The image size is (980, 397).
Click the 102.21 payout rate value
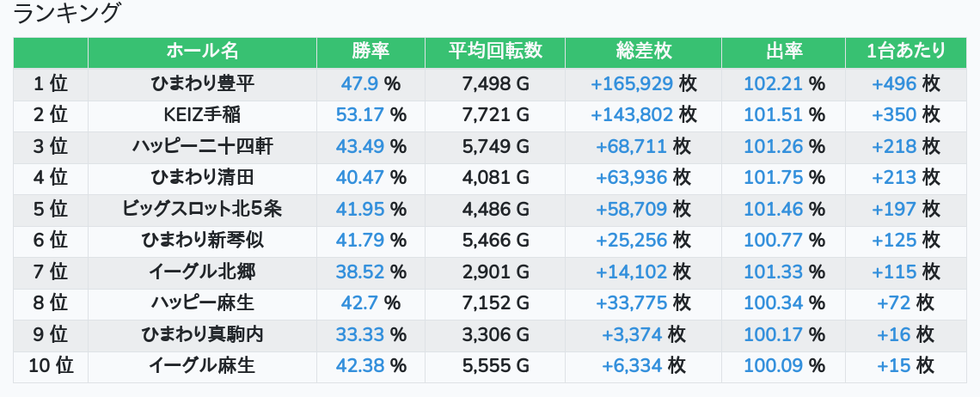[773, 84]
